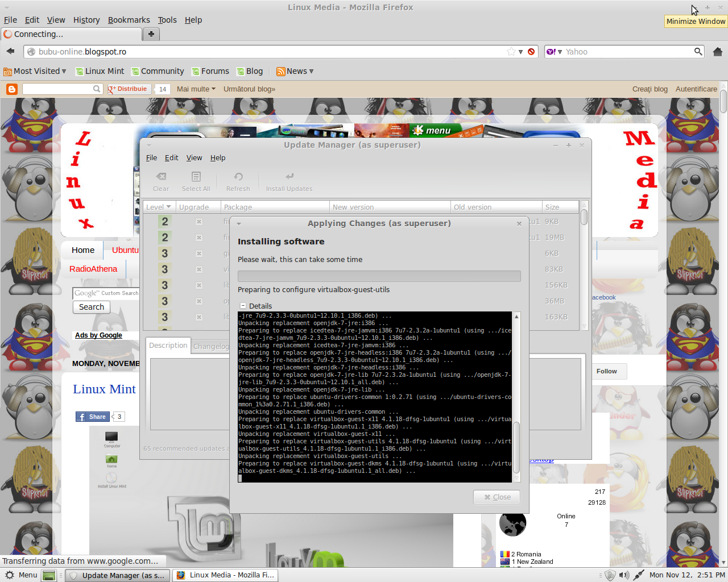The height and width of the screenshot is (582, 728).
Task: Click the bookmark star in the URL bar
Action: [x=511, y=52]
